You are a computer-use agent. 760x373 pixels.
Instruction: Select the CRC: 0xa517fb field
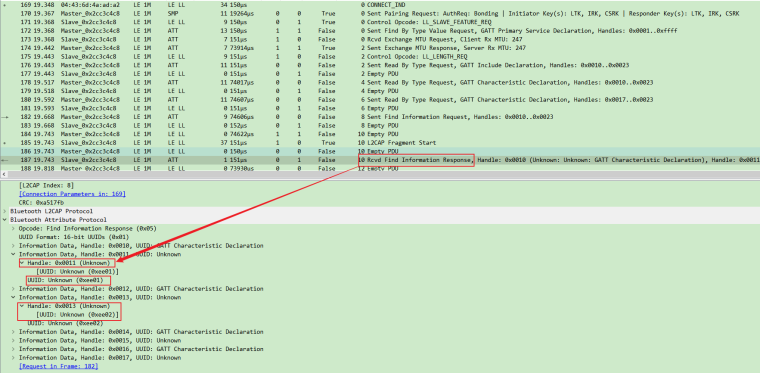41,202
